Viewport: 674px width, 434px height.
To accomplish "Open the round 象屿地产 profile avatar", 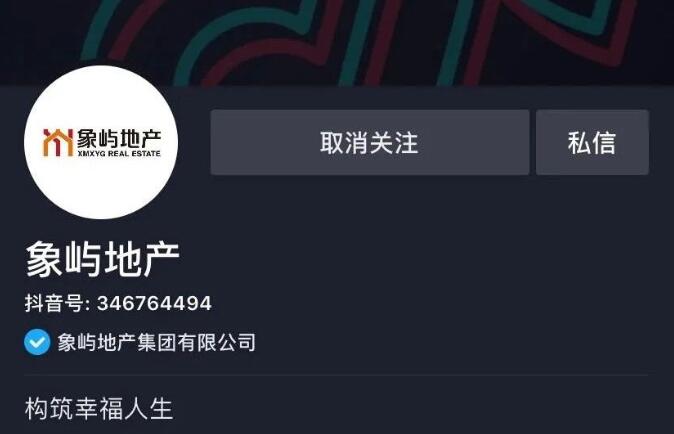I will click(101, 142).
